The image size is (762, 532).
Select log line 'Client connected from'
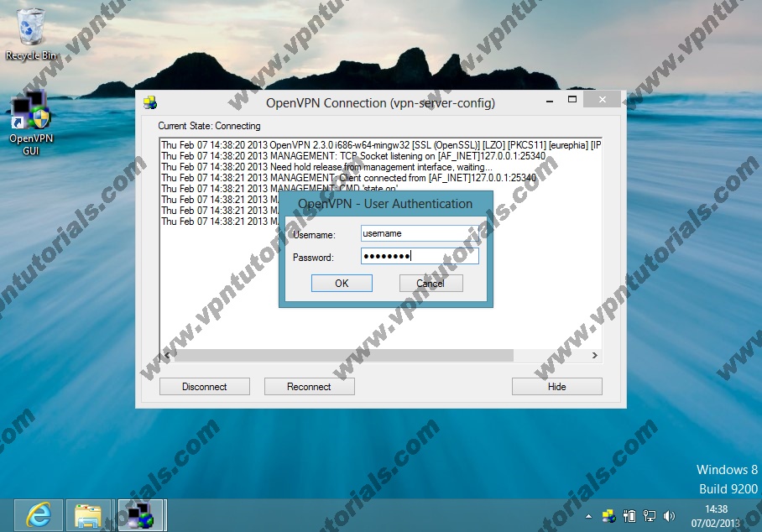[x=348, y=178]
